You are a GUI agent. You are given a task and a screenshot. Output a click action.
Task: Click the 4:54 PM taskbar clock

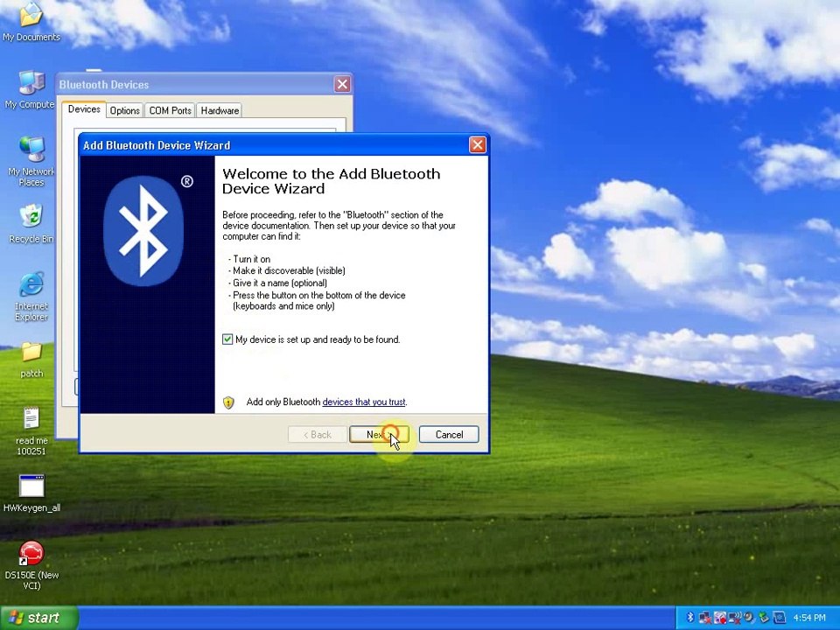[x=808, y=618]
